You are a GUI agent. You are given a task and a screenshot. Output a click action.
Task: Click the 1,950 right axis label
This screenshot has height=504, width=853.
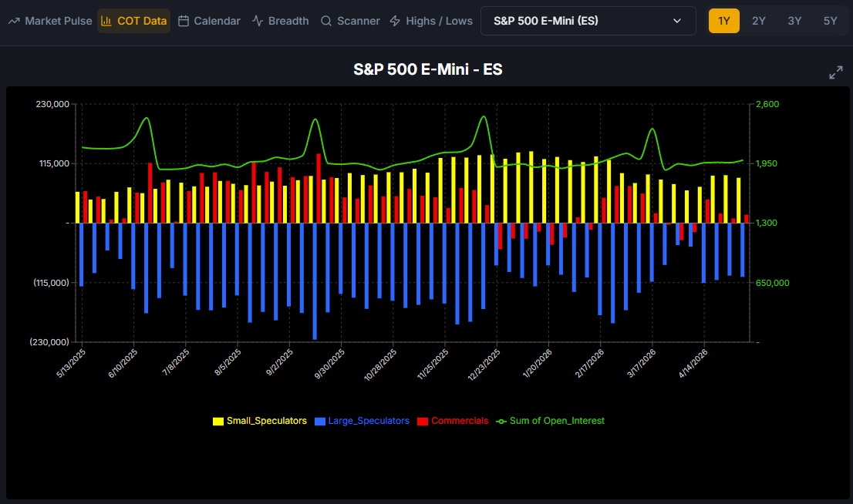[767, 163]
